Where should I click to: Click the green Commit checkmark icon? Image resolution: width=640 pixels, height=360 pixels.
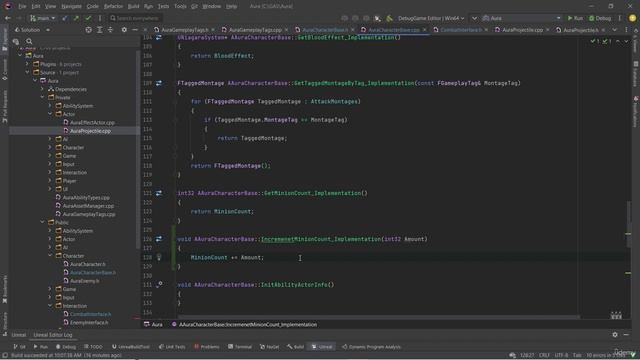[88, 18]
